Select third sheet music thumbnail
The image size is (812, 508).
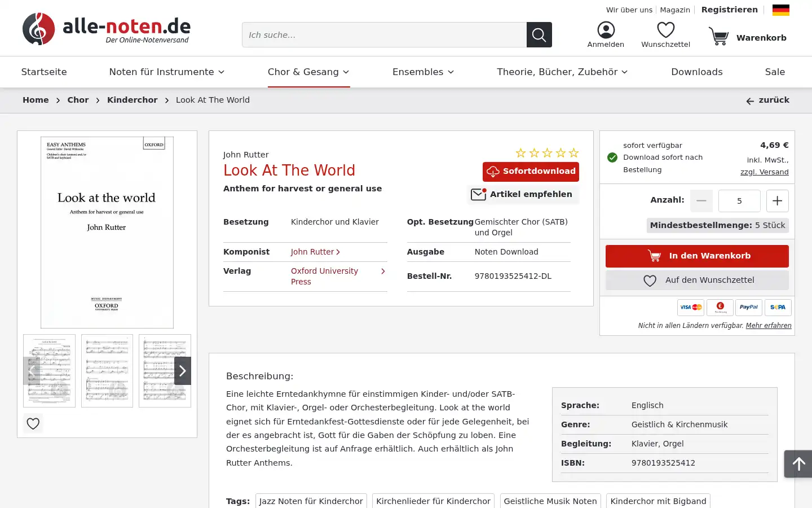click(165, 371)
